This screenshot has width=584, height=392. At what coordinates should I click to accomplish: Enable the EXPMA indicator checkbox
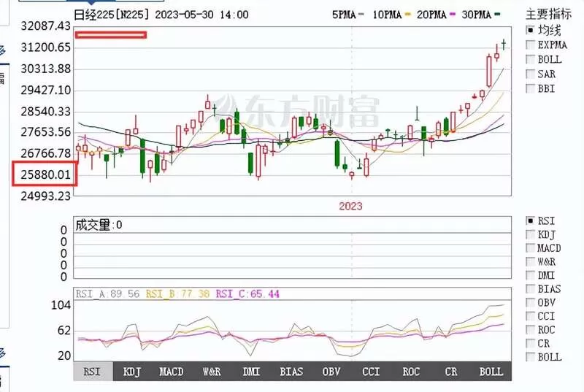[x=531, y=45]
